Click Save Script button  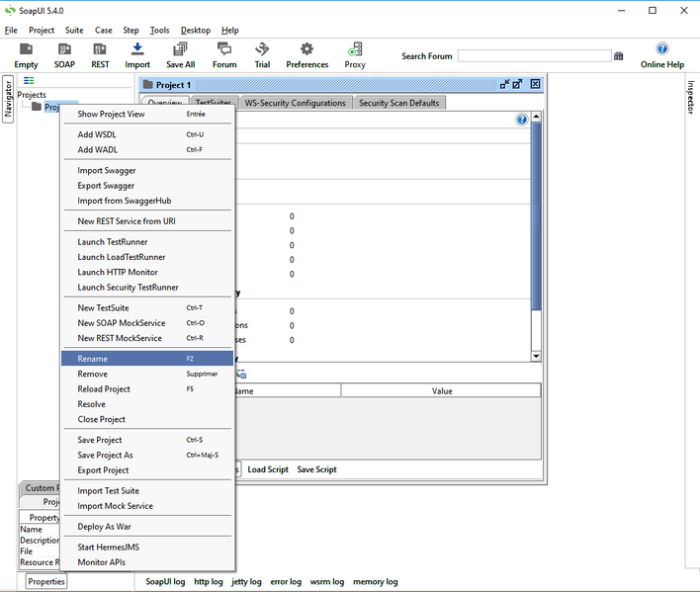point(317,469)
